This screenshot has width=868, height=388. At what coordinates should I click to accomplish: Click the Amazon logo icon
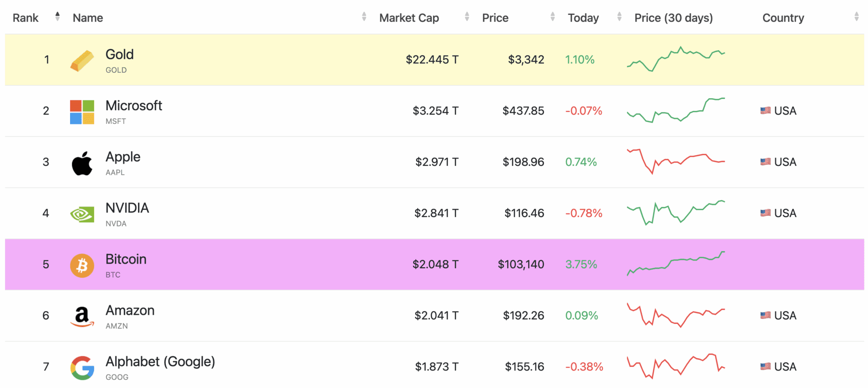point(82,317)
